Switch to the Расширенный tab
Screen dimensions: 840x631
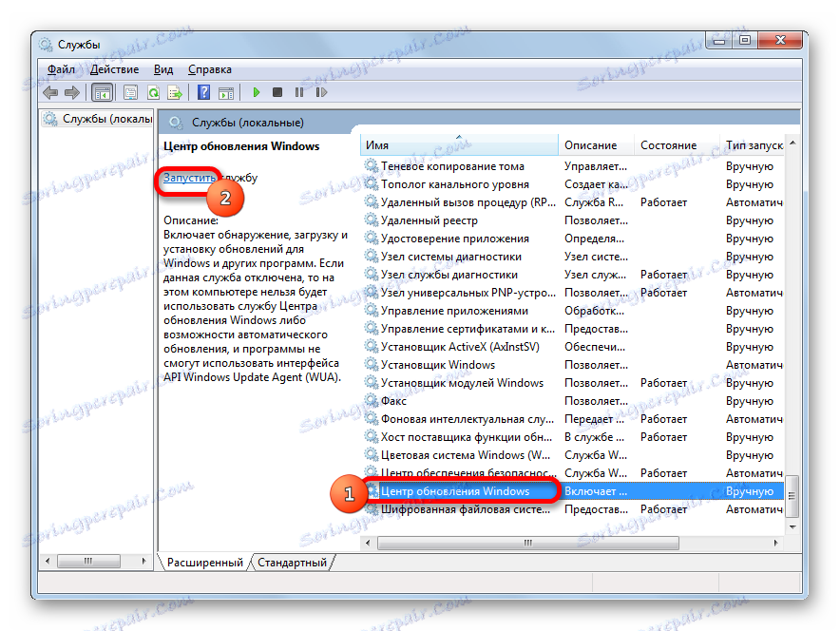tap(204, 563)
